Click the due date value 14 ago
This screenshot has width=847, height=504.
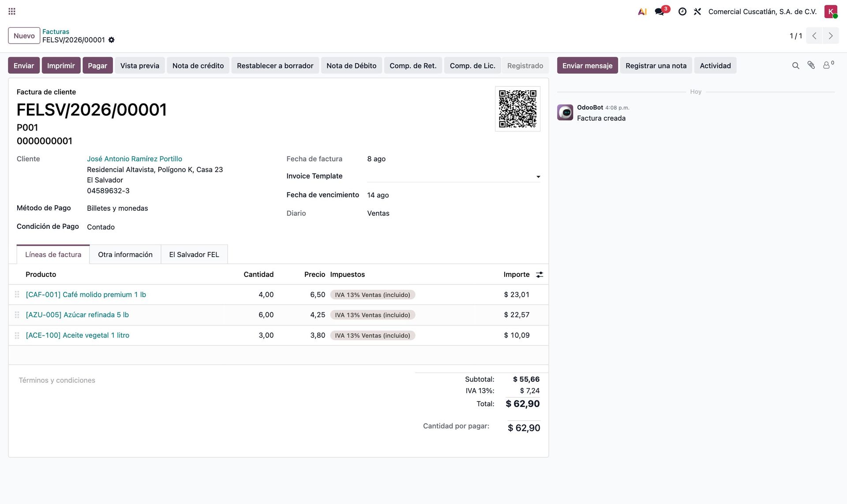[378, 195]
